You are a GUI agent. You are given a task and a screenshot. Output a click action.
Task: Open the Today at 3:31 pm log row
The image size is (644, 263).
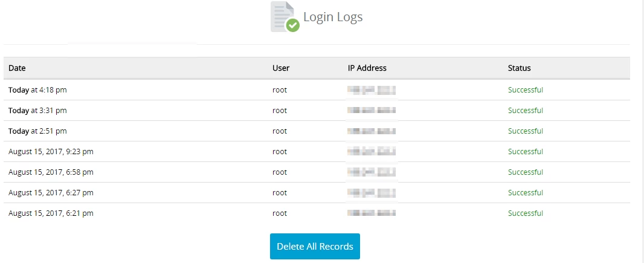click(x=37, y=111)
